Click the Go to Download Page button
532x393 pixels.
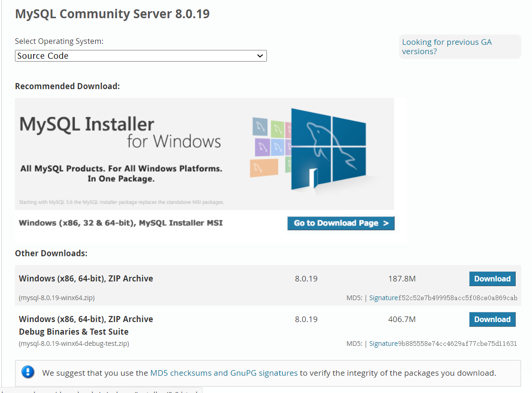(x=341, y=223)
